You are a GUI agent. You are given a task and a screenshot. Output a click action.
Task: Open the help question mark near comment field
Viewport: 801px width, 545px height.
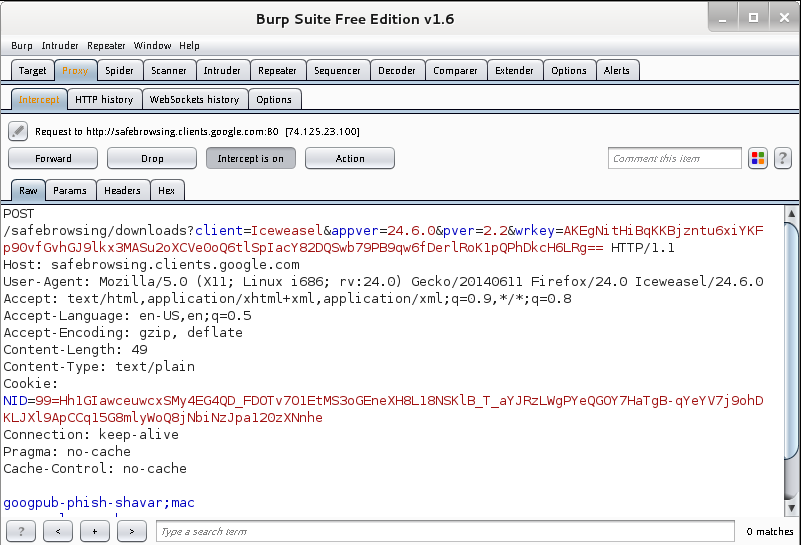tap(782, 158)
